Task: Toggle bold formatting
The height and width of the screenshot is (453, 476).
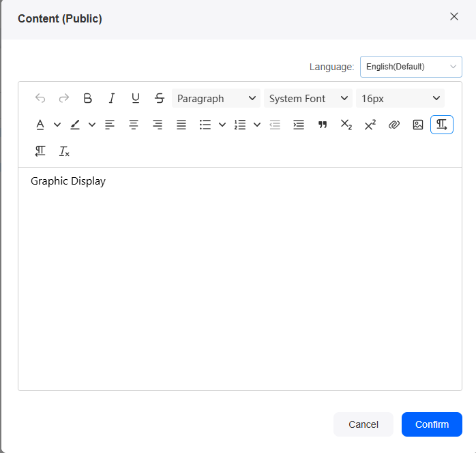Action: click(x=88, y=98)
